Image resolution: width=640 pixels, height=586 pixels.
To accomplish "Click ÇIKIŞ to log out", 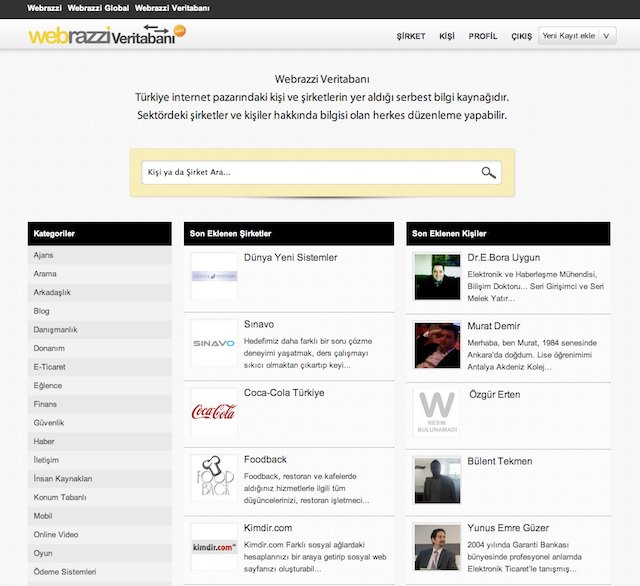I will tap(521, 36).
